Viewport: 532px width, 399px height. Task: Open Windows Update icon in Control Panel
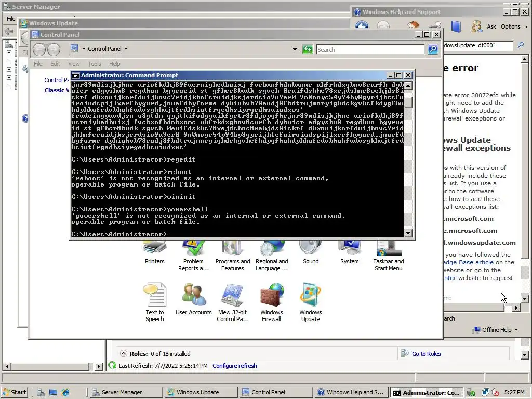click(x=311, y=302)
